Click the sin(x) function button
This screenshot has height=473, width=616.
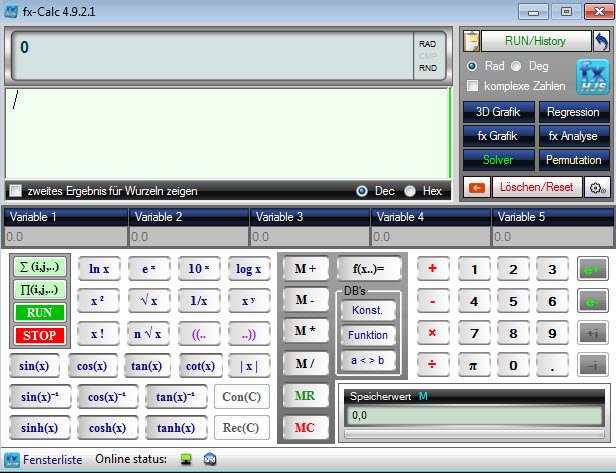tap(34, 366)
